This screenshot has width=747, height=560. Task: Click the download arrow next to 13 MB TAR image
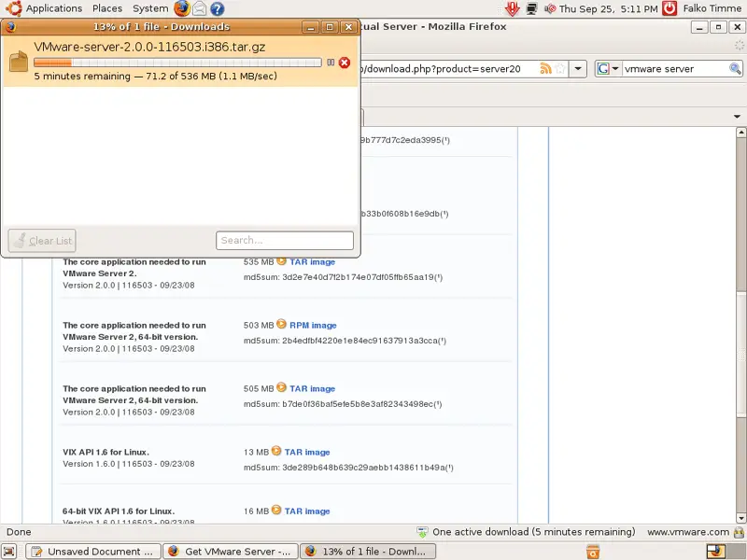[276, 451]
